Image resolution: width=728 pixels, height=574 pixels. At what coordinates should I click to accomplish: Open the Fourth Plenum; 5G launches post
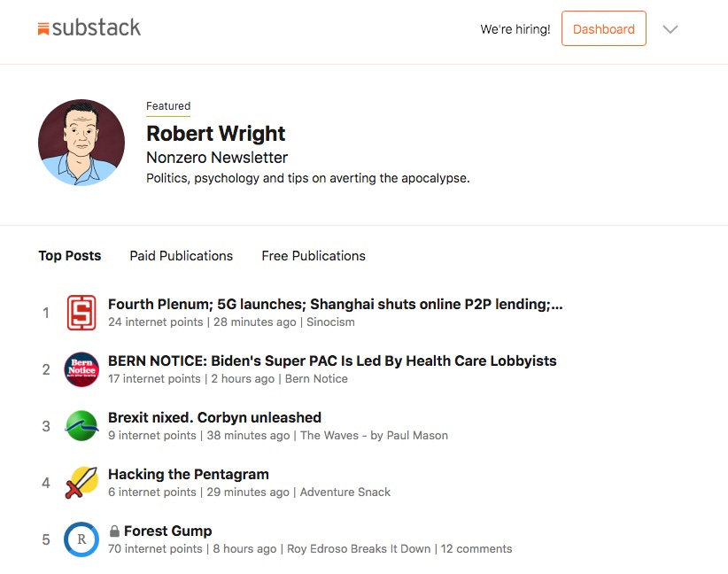coord(335,304)
